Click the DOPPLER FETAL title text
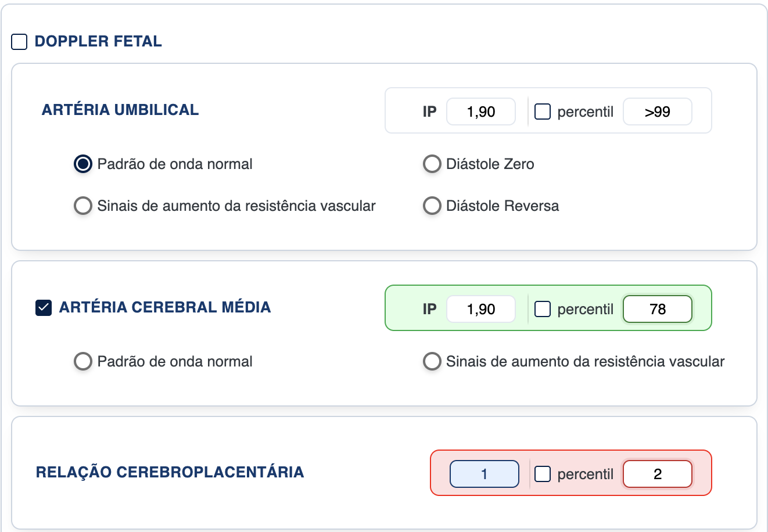768x532 pixels. (98, 42)
